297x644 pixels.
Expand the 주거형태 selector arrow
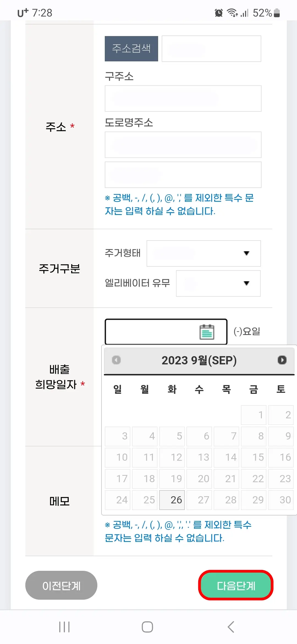[247, 253]
